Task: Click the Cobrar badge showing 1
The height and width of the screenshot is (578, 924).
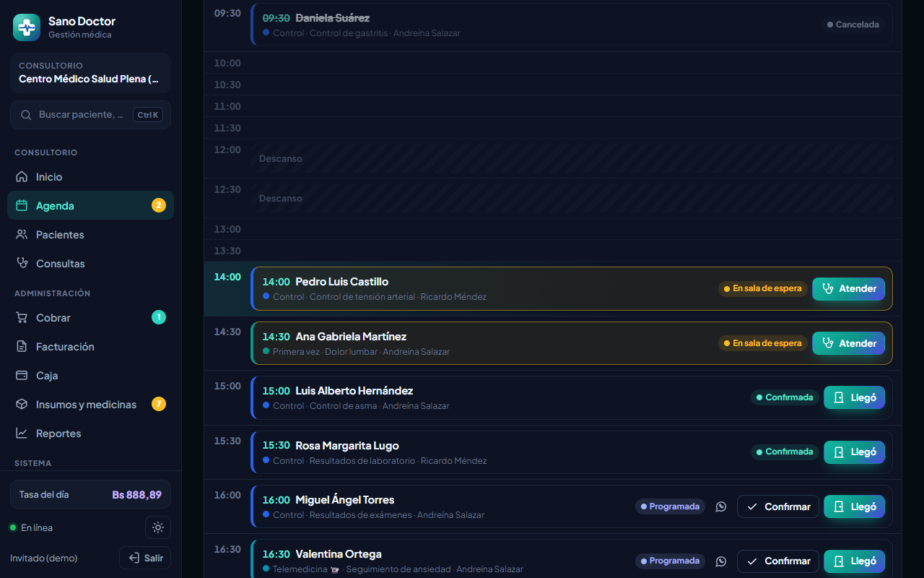Action: [159, 317]
